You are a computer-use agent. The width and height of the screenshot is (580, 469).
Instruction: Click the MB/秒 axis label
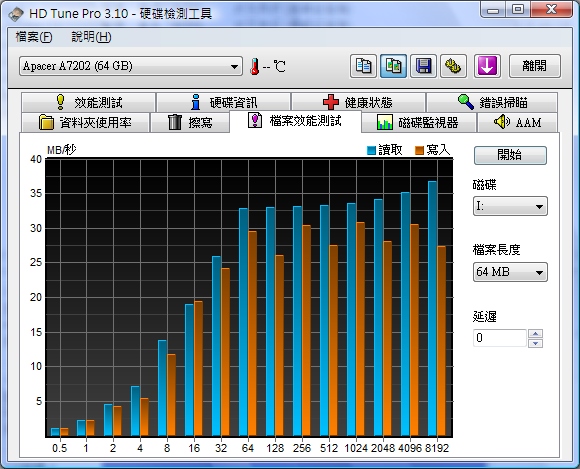coord(61,150)
